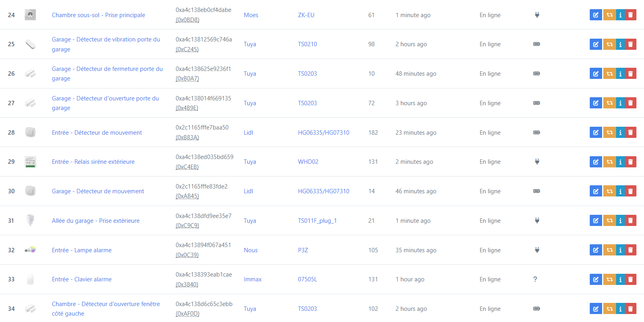Reconfigure device 29 with the orange arrows icon
The width and height of the screenshot is (644, 322).
(x=609, y=162)
